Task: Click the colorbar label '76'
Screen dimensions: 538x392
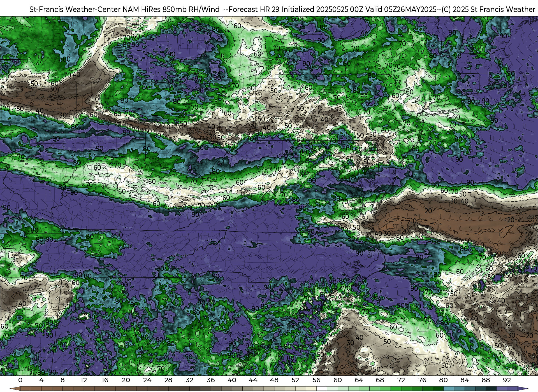Action: tap(422, 380)
